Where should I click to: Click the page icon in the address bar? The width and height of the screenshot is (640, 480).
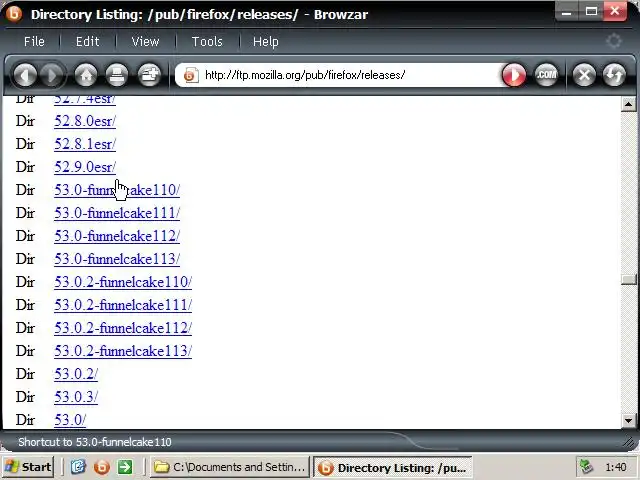[x=191, y=75]
